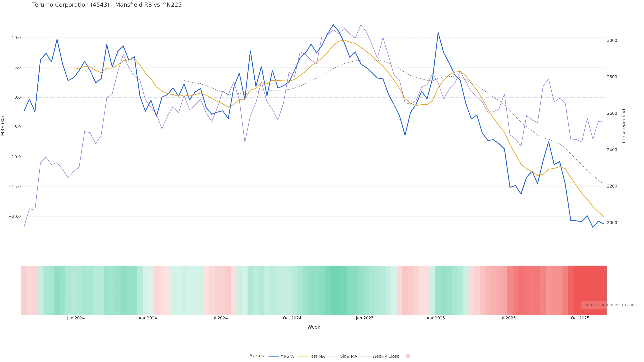Click the 3000 right-axis price label
Screen dimensions: 644x362
pyautogui.click(x=612, y=40)
